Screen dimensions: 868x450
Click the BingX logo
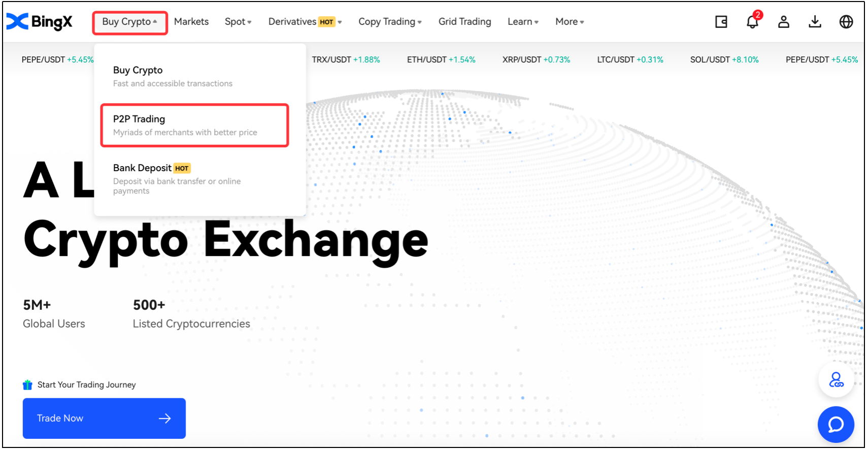(x=40, y=22)
